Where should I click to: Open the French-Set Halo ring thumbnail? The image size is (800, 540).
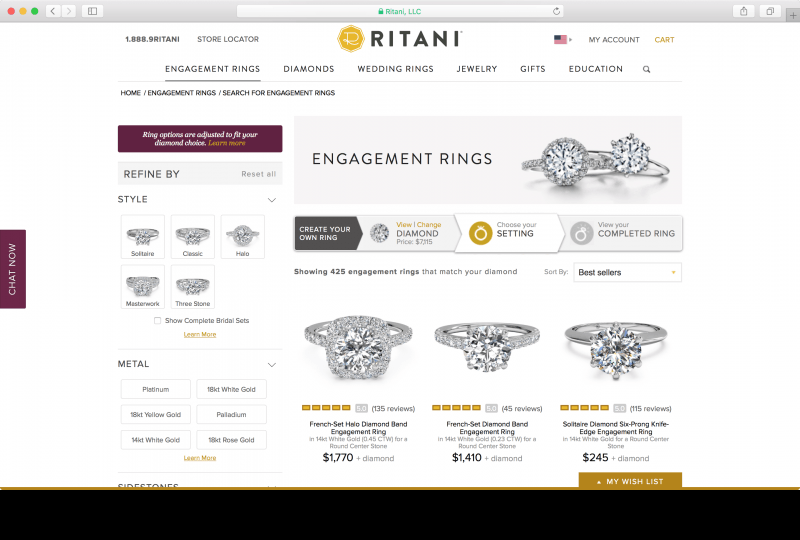pos(358,347)
